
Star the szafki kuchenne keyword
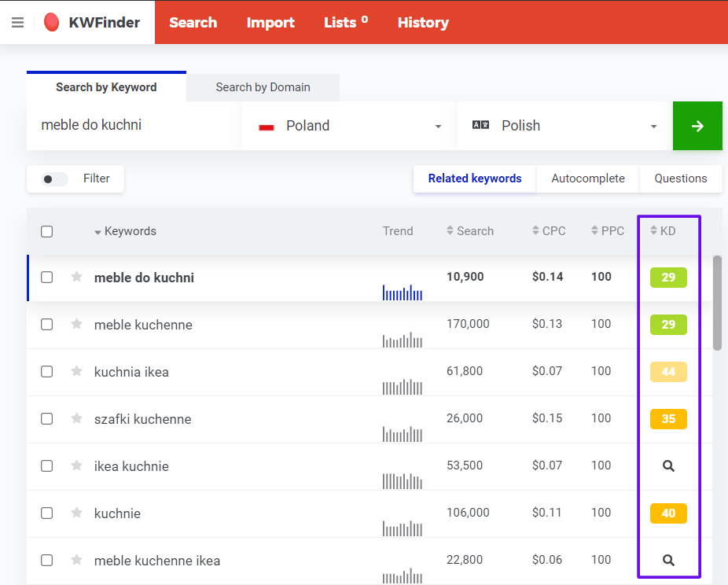pos(76,418)
